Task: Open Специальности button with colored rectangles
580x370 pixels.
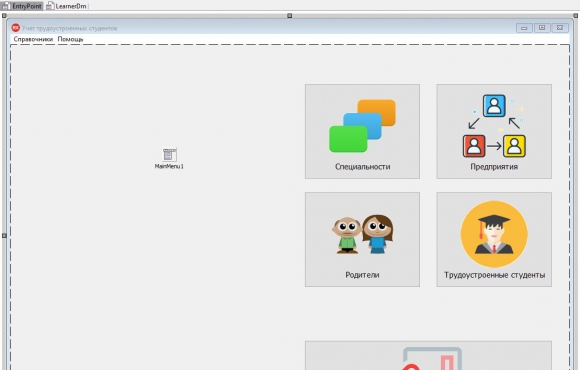Action: (362, 131)
